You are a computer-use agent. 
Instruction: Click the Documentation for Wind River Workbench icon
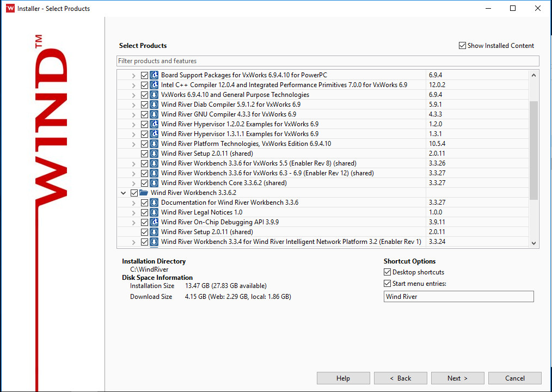point(154,203)
